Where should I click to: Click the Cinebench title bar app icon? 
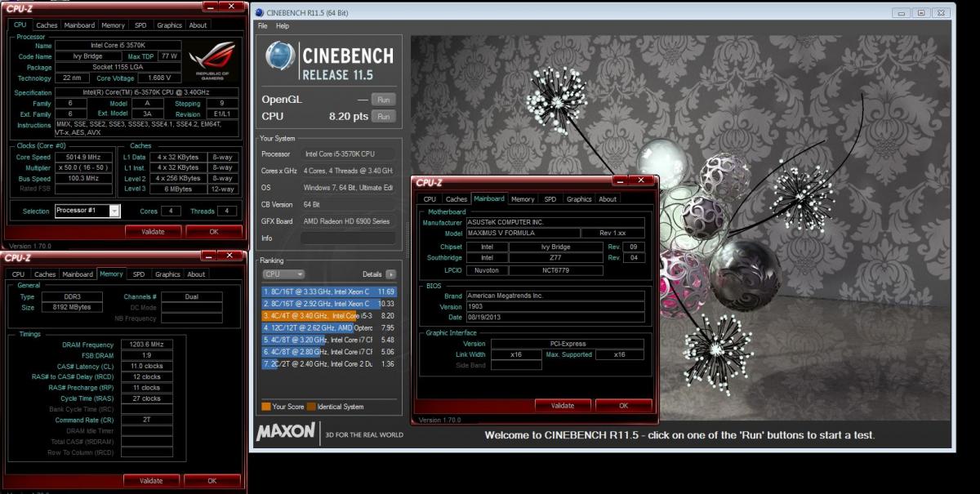coord(260,12)
